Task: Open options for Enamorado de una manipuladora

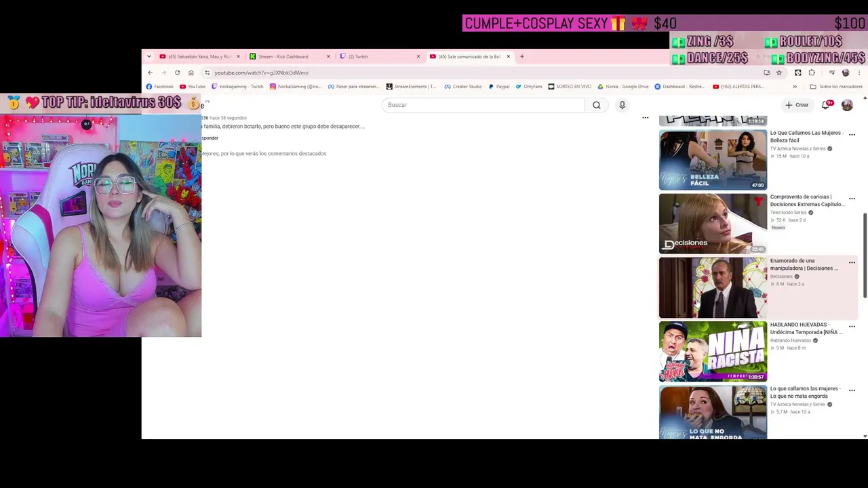Action: point(852,262)
